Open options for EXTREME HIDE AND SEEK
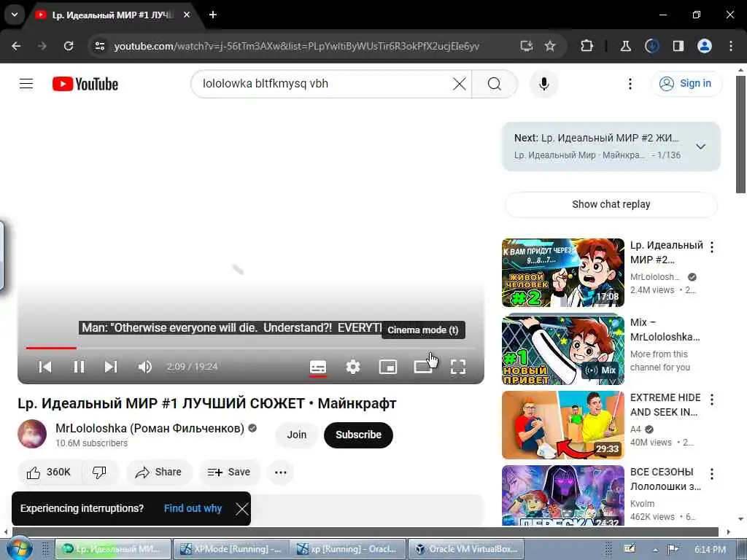The height and width of the screenshot is (560, 747). point(712,399)
